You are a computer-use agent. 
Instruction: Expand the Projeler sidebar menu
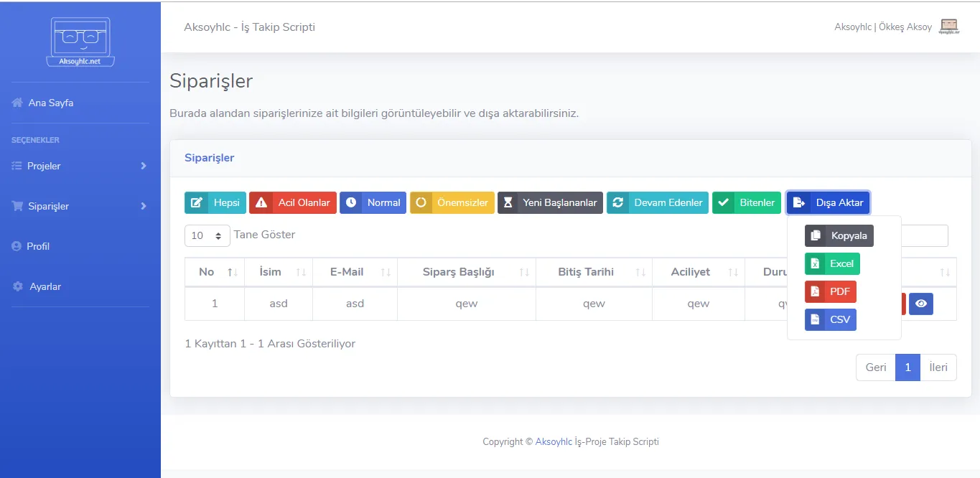pyautogui.click(x=80, y=166)
